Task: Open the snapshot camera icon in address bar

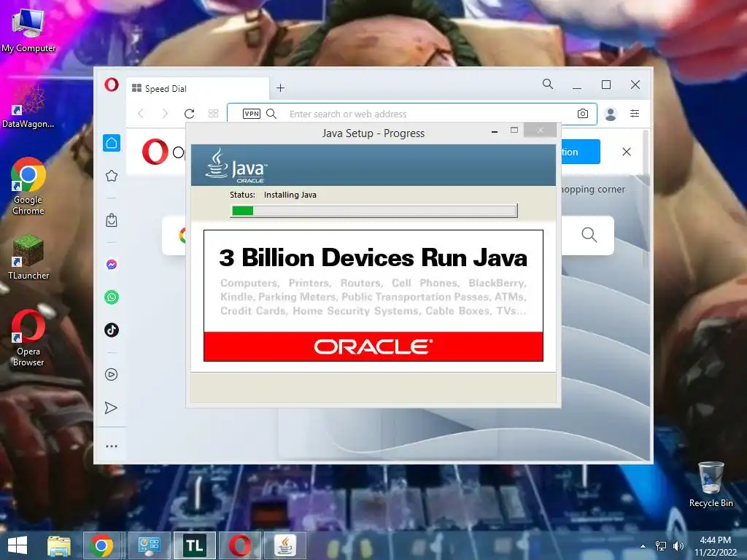Action: [583, 113]
